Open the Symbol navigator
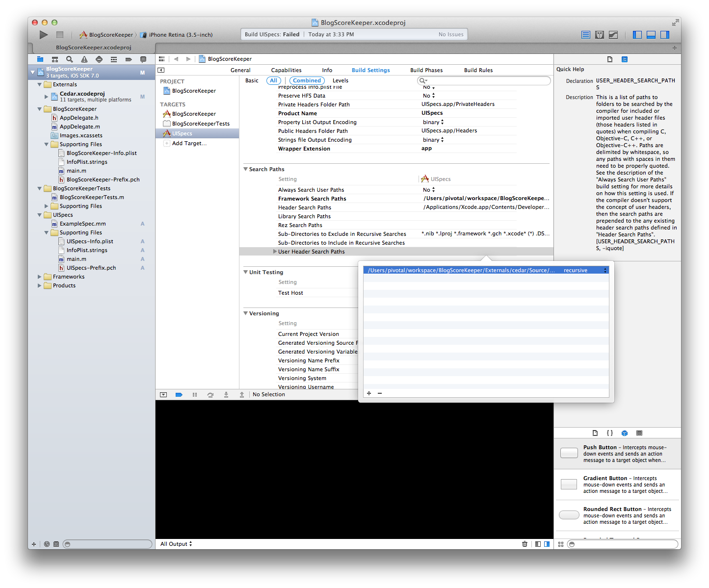The width and height of the screenshot is (709, 588). click(55, 59)
